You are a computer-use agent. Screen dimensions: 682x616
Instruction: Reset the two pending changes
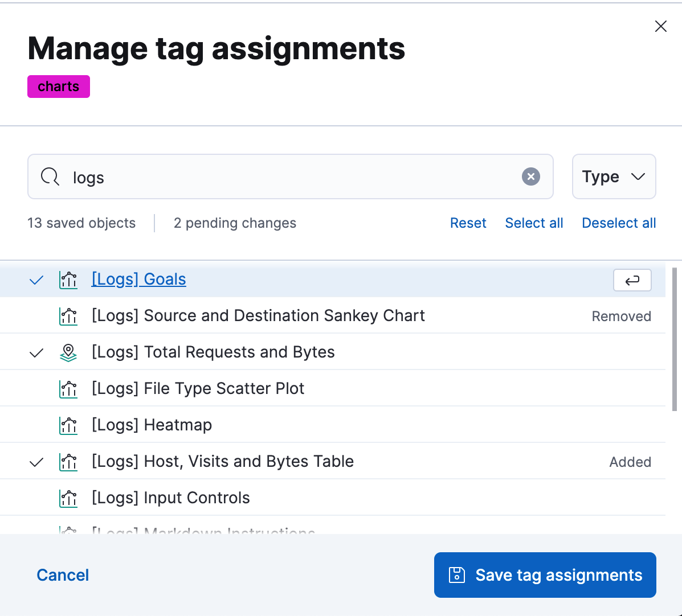point(468,223)
